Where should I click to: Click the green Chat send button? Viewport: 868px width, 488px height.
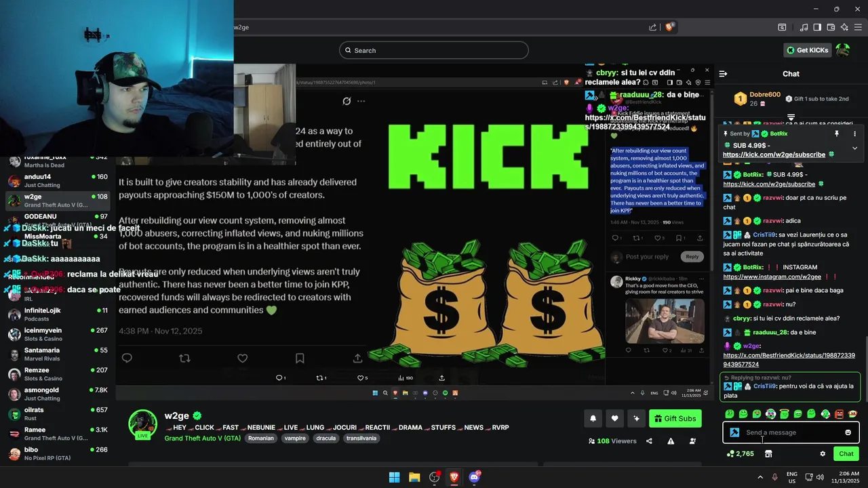point(846,453)
